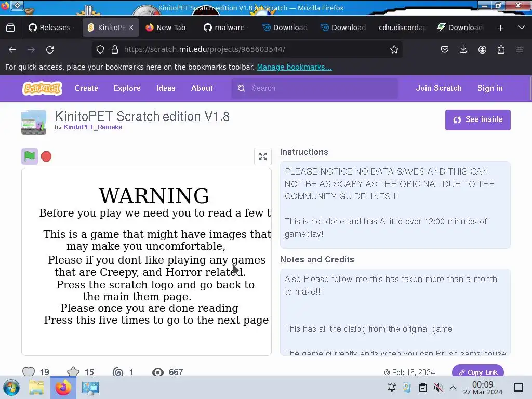Viewport: 532px width, 399px height.
Task: Open a new tab with plus button
Action: 500,28
